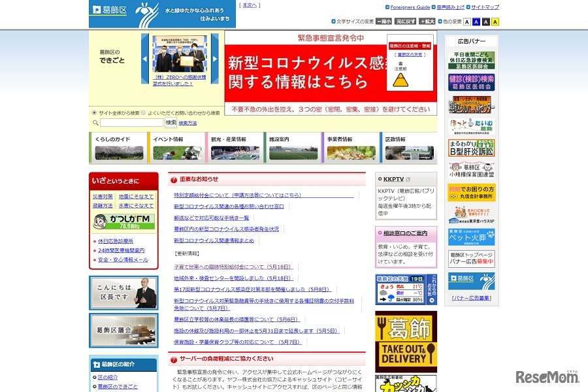Image resolution: width=588 pixels, height=392 pixels.
Task: Open the 水害にそなえて link
Action: [136, 206]
